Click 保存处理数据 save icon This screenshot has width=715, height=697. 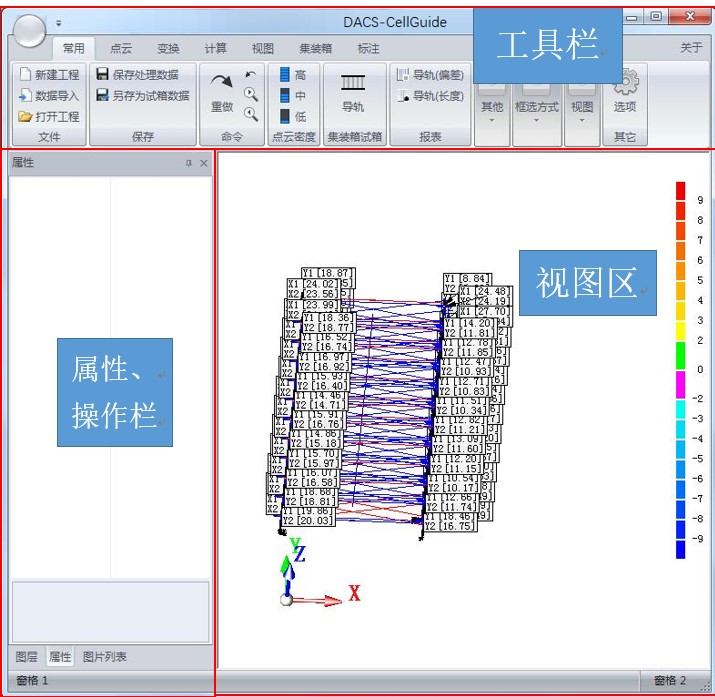point(103,74)
